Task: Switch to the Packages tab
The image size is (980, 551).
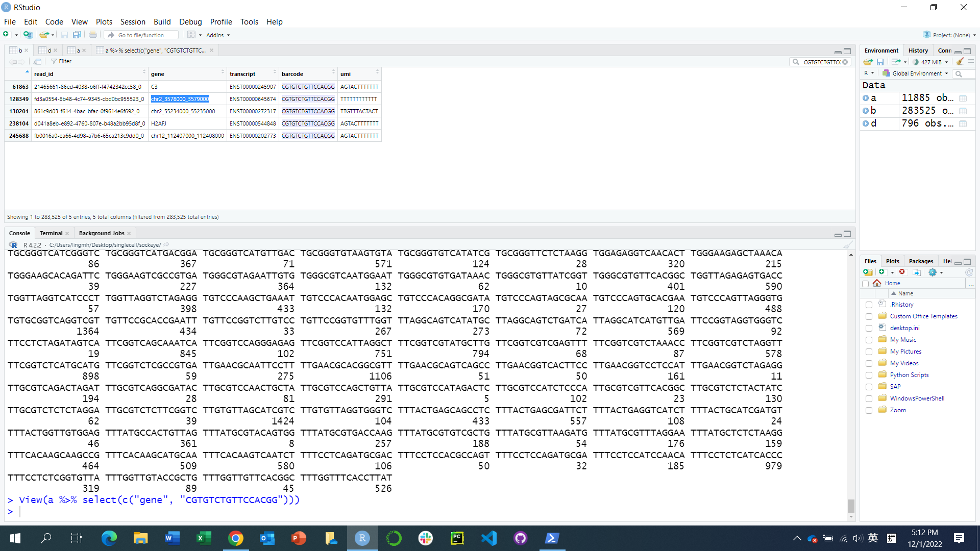Action: click(921, 261)
